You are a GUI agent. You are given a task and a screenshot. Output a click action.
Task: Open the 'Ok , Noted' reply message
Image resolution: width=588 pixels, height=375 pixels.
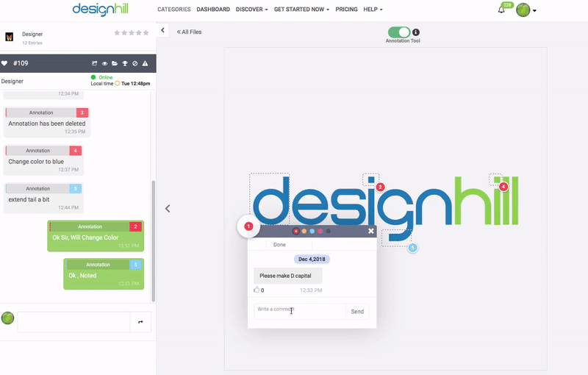(x=104, y=274)
